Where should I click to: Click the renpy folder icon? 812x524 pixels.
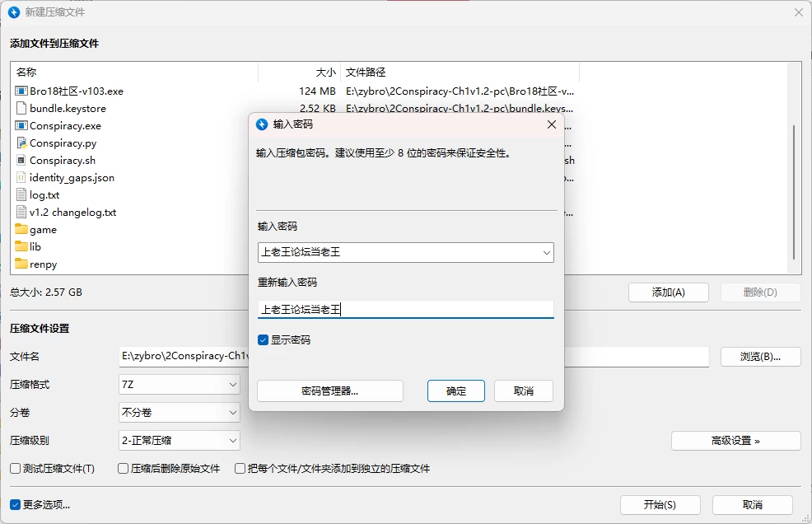[x=21, y=264]
